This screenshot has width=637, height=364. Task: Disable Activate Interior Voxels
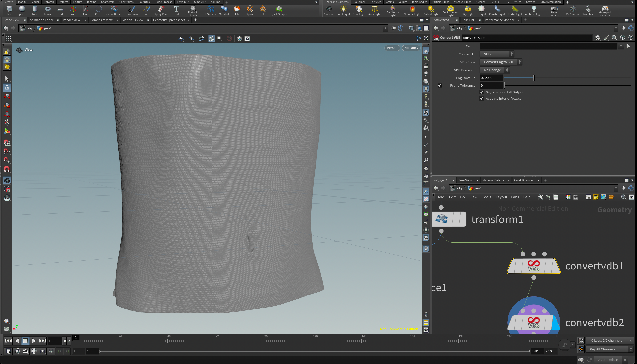[x=482, y=99]
